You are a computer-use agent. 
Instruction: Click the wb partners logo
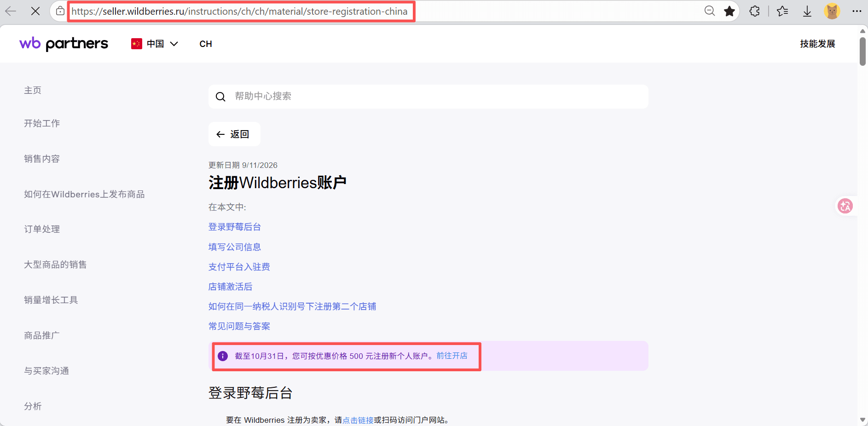pos(64,44)
